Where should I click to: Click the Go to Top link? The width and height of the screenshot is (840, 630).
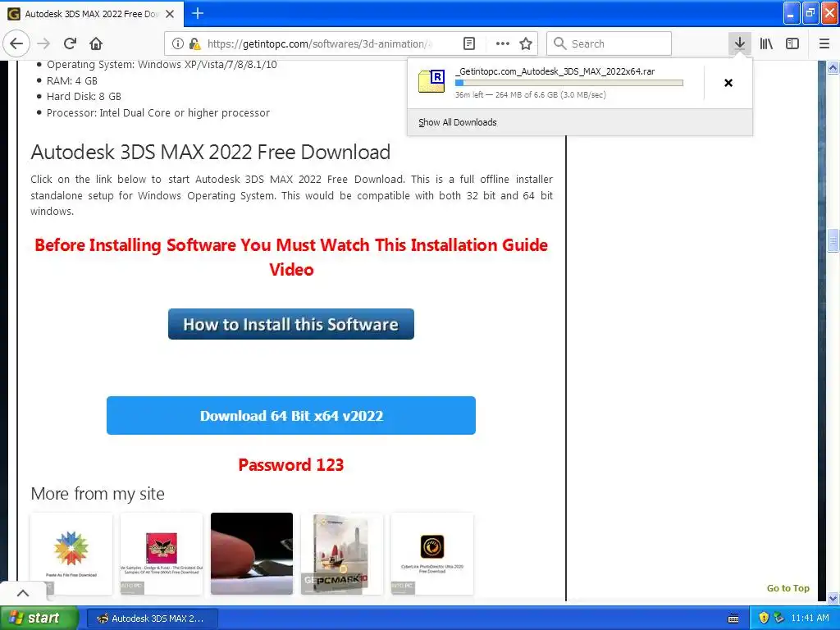point(787,588)
